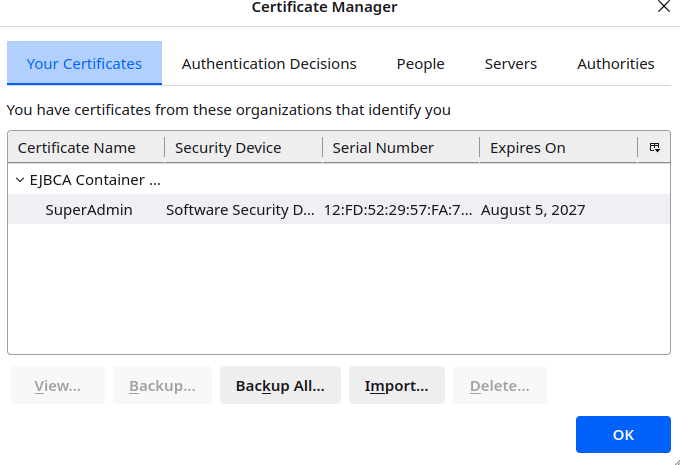Click the Import button
The image size is (680, 465).
[396, 386]
